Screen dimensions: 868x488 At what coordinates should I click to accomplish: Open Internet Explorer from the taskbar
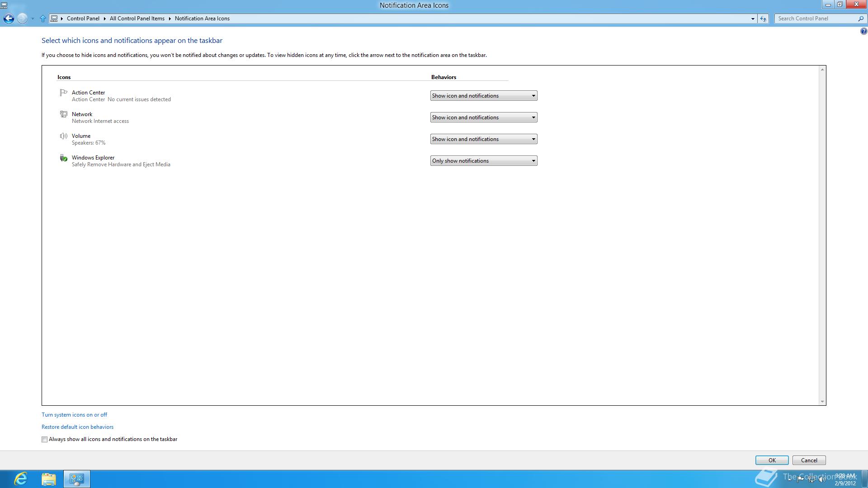tap(21, 479)
